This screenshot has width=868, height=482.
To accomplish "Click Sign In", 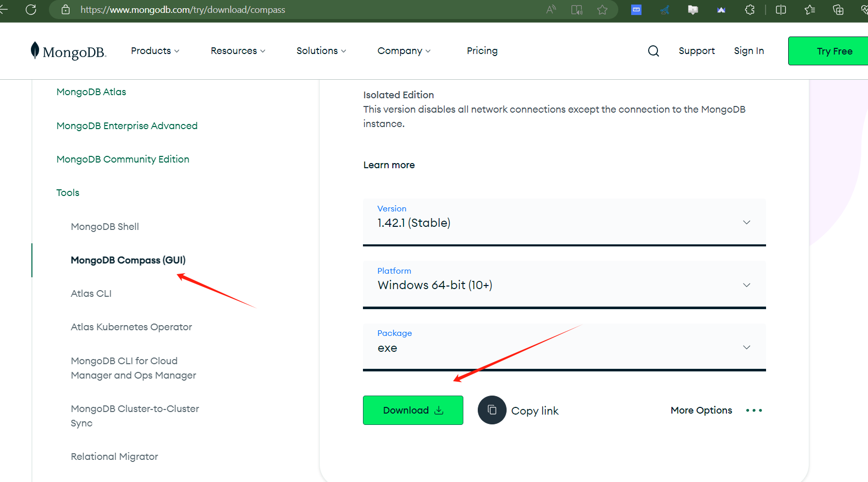I will 749,51.
